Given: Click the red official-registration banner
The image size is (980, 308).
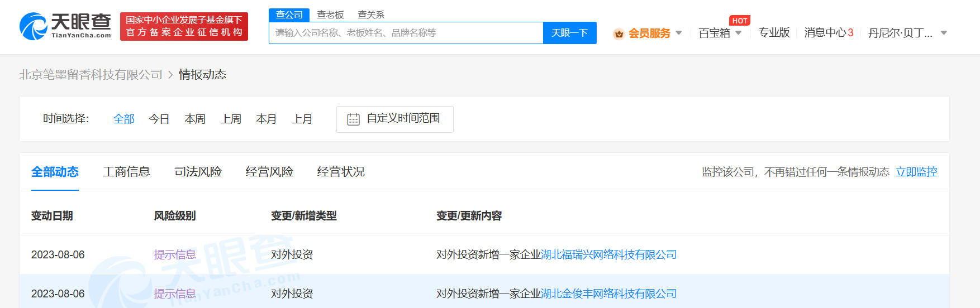Looking at the screenshot, I should tap(184, 26).
